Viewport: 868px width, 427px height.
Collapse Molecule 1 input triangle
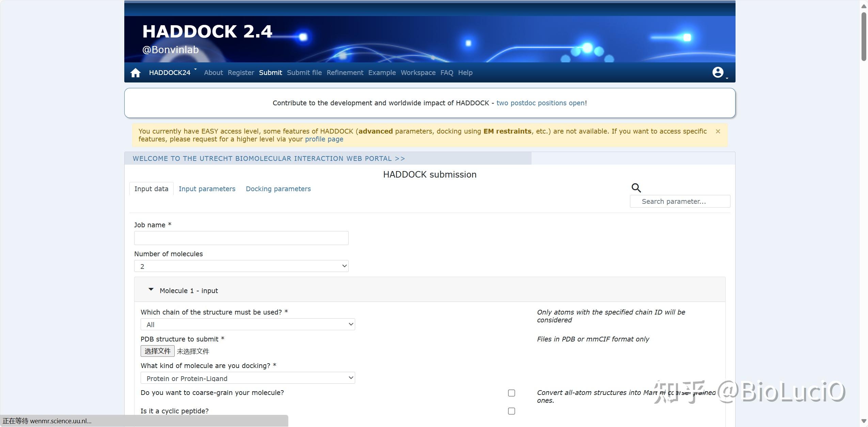(151, 290)
